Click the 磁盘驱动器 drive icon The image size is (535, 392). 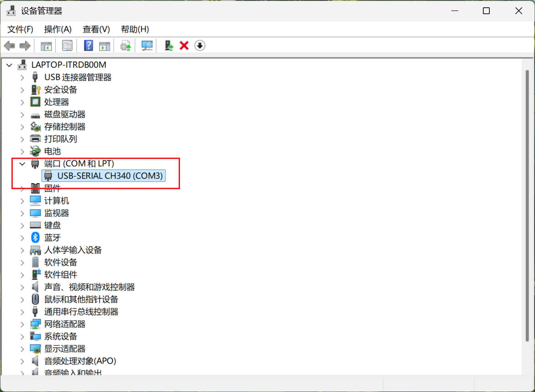click(35, 115)
